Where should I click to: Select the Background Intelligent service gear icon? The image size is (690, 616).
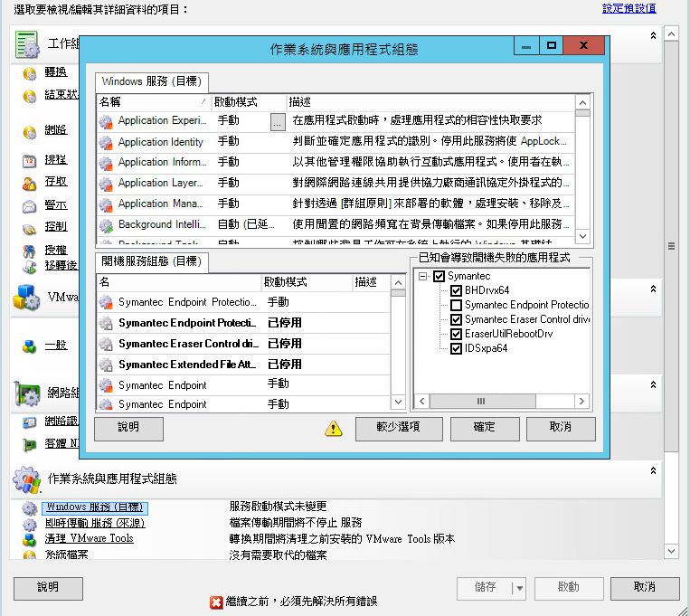click(x=106, y=224)
